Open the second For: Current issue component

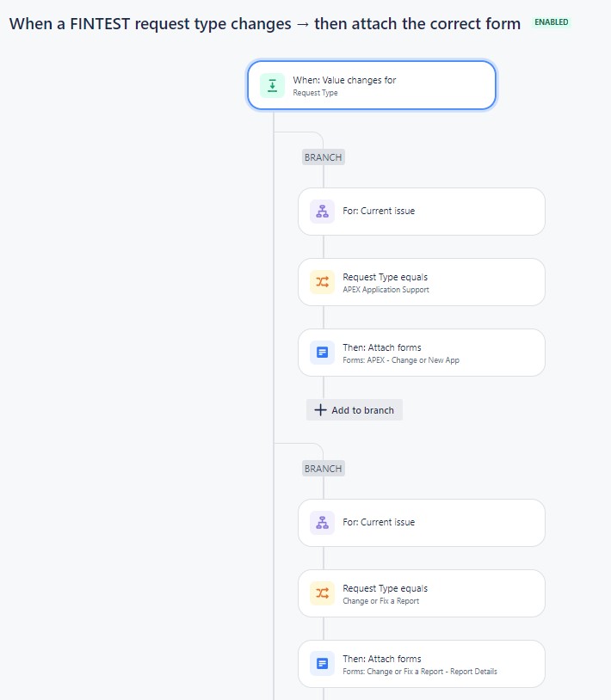coord(421,522)
